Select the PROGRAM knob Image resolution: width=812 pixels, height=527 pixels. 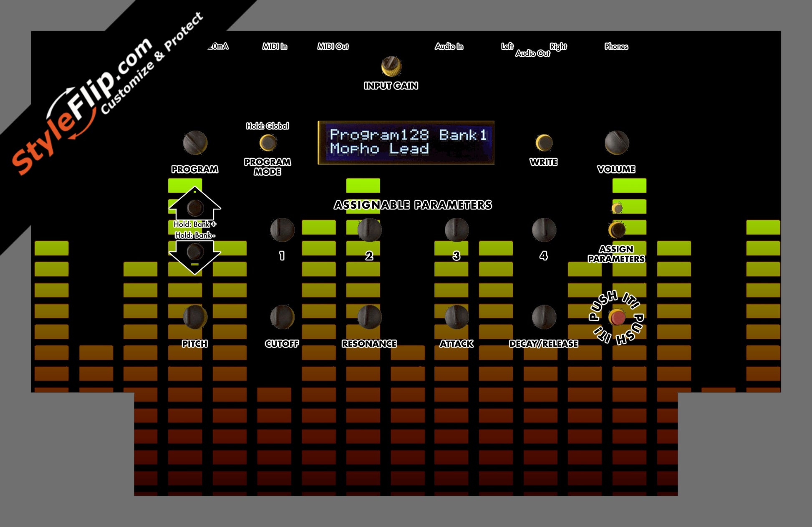click(x=195, y=143)
